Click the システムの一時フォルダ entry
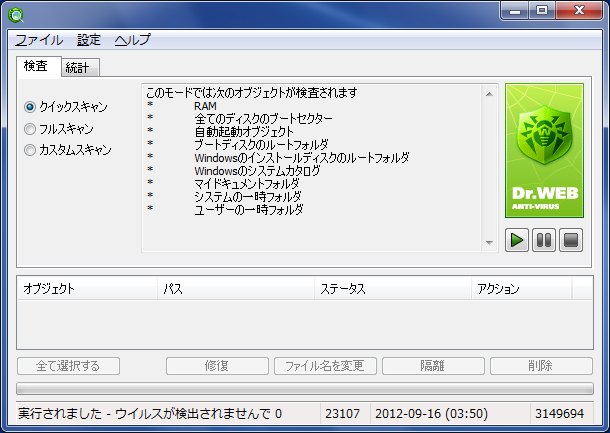 tap(248, 196)
